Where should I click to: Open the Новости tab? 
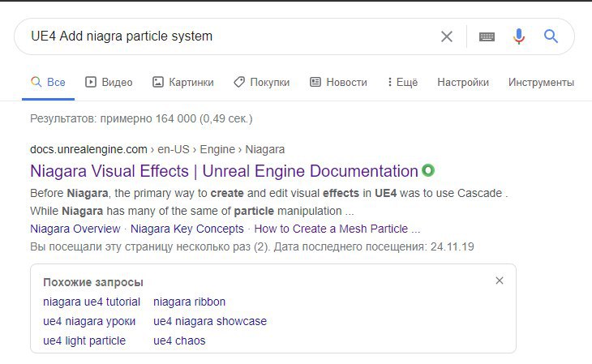coord(338,82)
